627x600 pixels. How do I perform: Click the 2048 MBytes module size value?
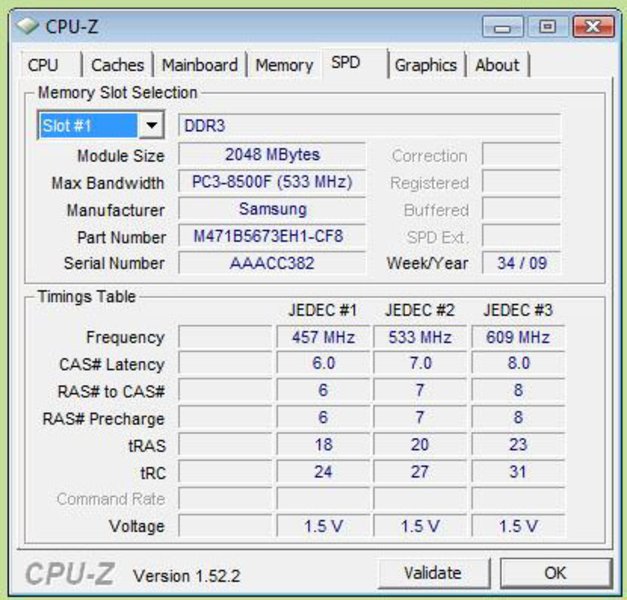point(272,154)
